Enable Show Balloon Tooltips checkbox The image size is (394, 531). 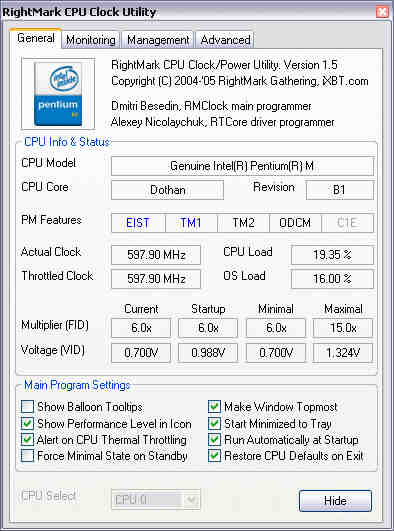coord(27,406)
